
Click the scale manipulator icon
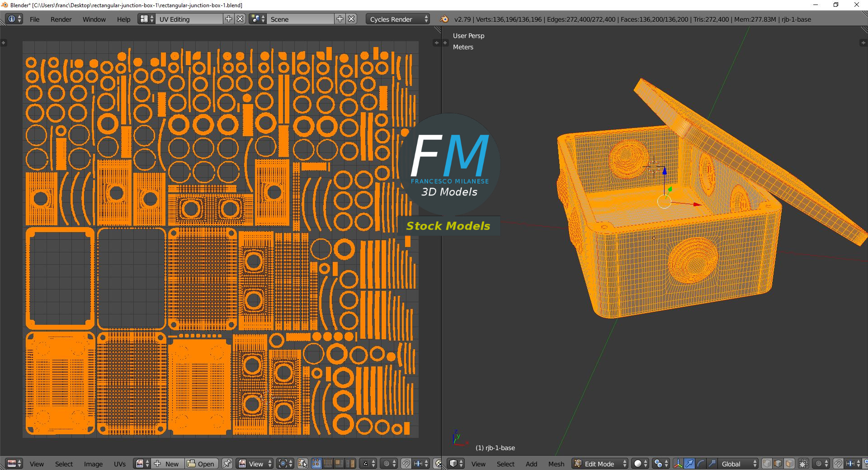coord(712,464)
